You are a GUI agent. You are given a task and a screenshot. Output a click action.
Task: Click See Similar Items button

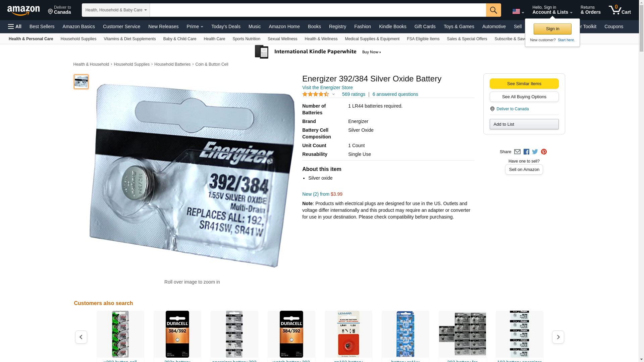524,83
